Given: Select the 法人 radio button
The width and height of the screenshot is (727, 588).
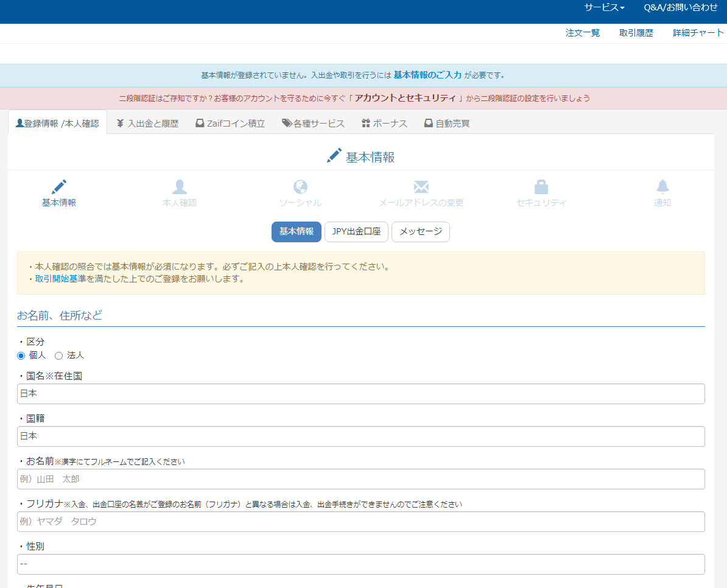Looking at the screenshot, I should pyautogui.click(x=58, y=355).
